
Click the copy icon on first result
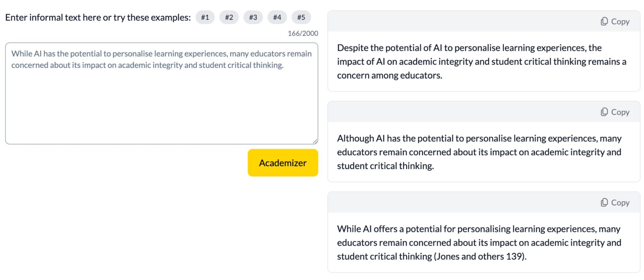[x=604, y=21]
